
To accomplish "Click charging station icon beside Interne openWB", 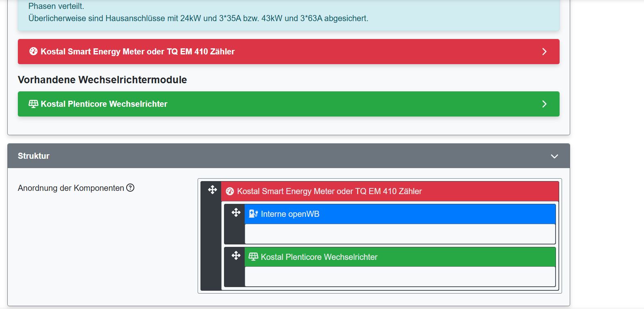I will coord(253,214).
